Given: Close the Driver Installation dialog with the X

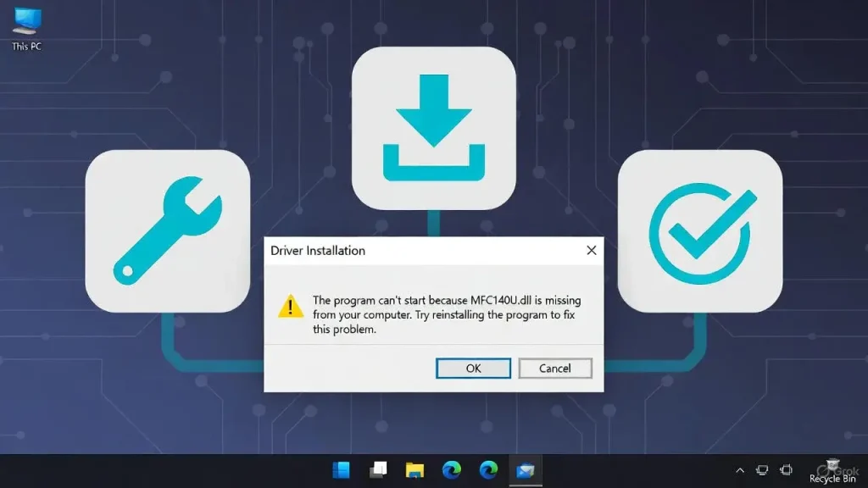Looking at the screenshot, I should click(591, 250).
